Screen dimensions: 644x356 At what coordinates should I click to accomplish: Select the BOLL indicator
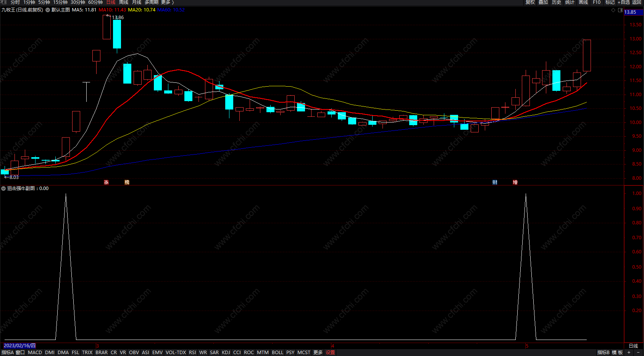coord(278,353)
